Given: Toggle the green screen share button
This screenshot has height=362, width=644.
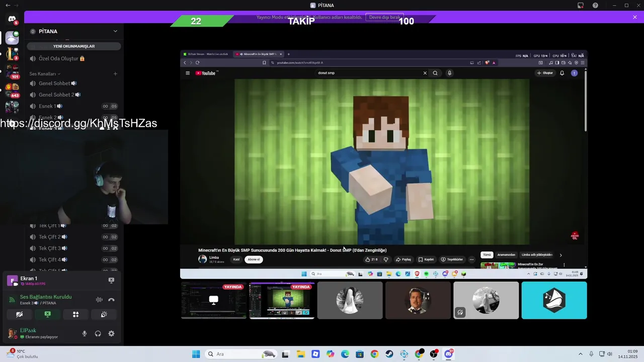Looking at the screenshot, I should 47,314.
